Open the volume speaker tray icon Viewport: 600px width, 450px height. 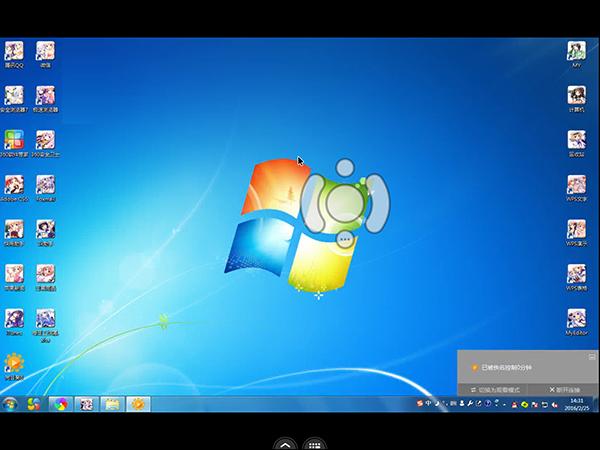(x=554, y=405)
